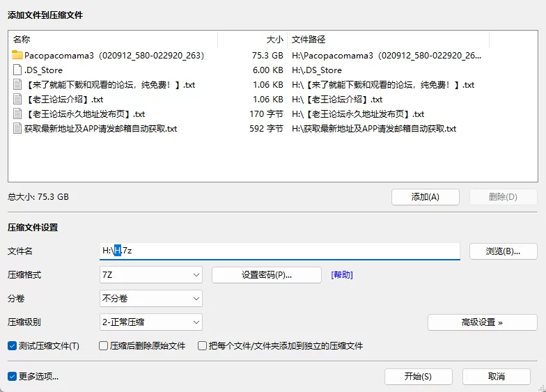Click the 文件名 input field

tap(280, 251)
